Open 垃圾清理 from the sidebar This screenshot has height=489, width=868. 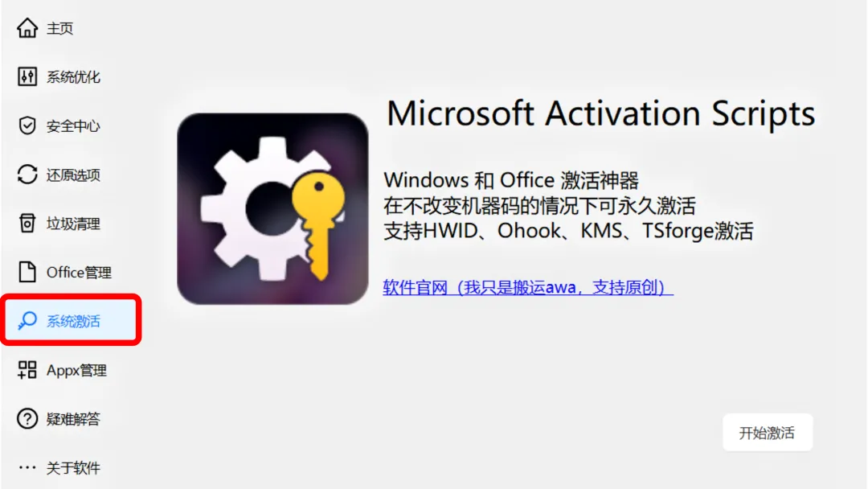pyautogui.click(x=73, y=224)
